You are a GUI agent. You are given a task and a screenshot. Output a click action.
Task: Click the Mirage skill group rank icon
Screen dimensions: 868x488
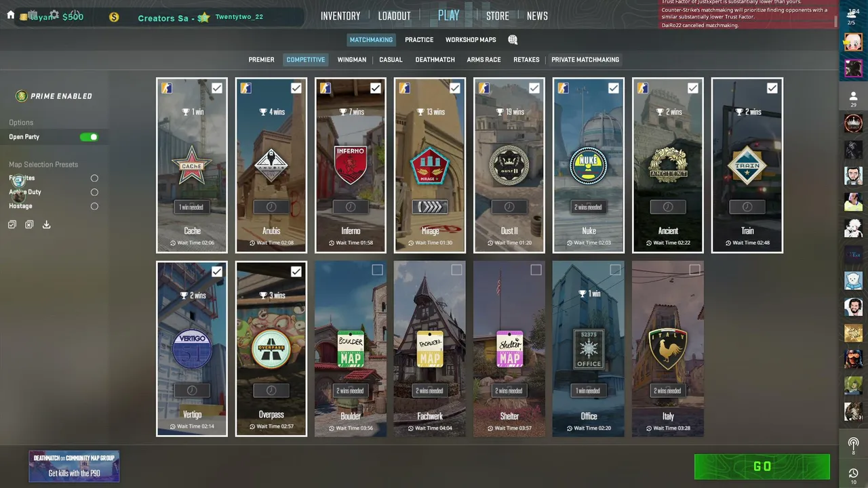(430, 207)
